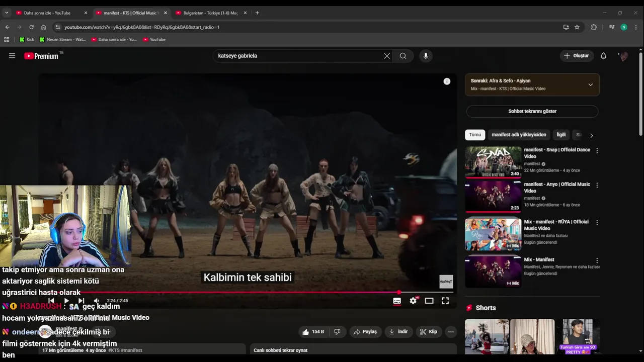This screenshot has height=362, width=644.
Task: Mute the video volume speaker icon
Action: click(97, 301)
